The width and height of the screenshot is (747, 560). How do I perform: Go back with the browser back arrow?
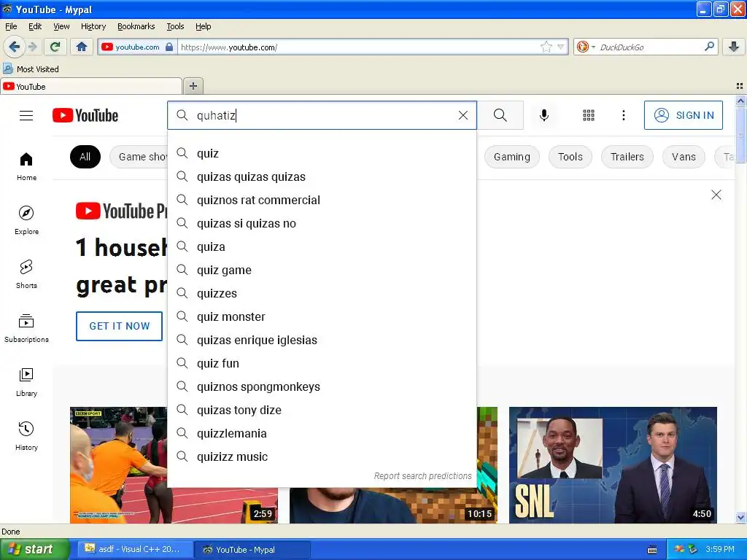pyautogui.click(x=14, y=47)
